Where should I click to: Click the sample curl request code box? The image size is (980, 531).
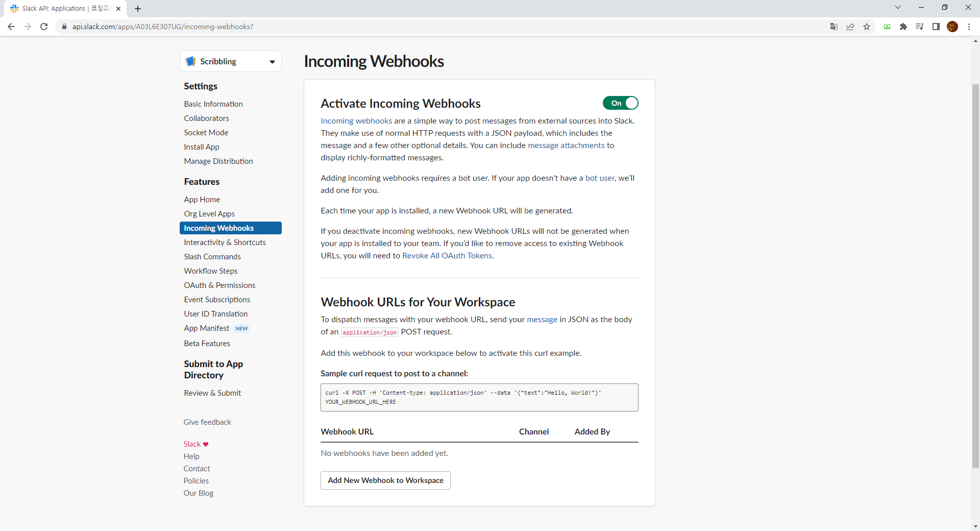tap(479, 397)
